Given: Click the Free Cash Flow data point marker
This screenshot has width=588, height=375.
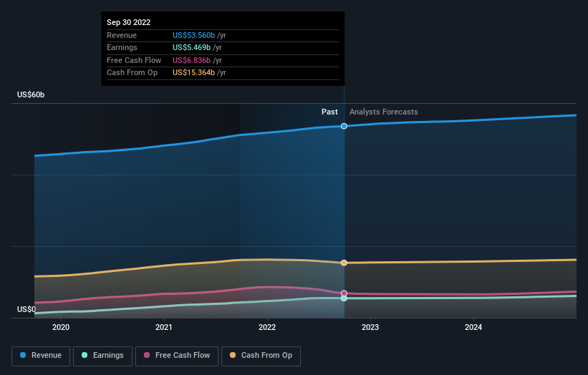Looking at the screenshot, I should click(344, 293).
